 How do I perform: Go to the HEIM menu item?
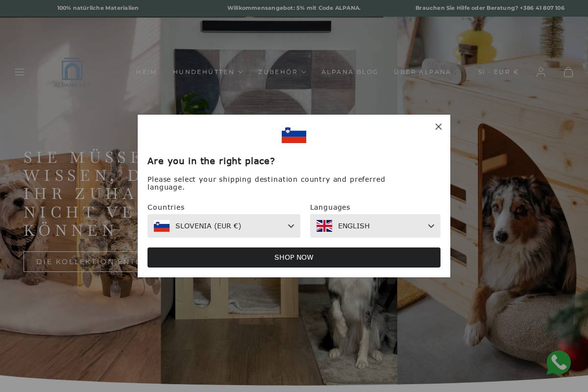click(x=147, y=72)
